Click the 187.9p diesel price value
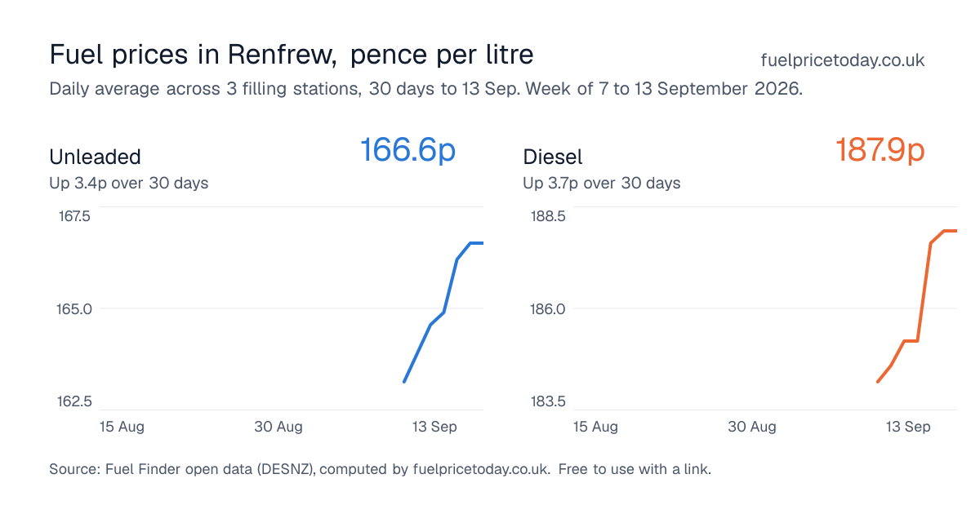 pyautogui.click(x=880, y=150)
